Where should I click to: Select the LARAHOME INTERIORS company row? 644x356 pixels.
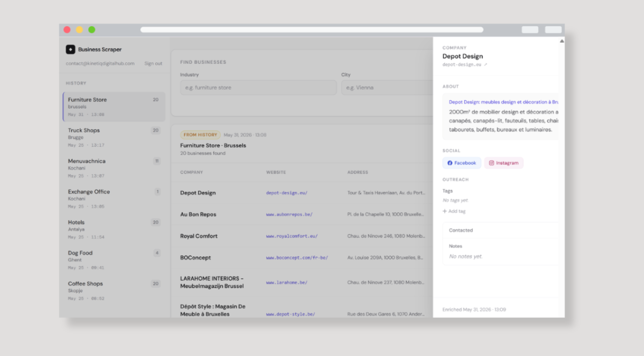(302, 282)
